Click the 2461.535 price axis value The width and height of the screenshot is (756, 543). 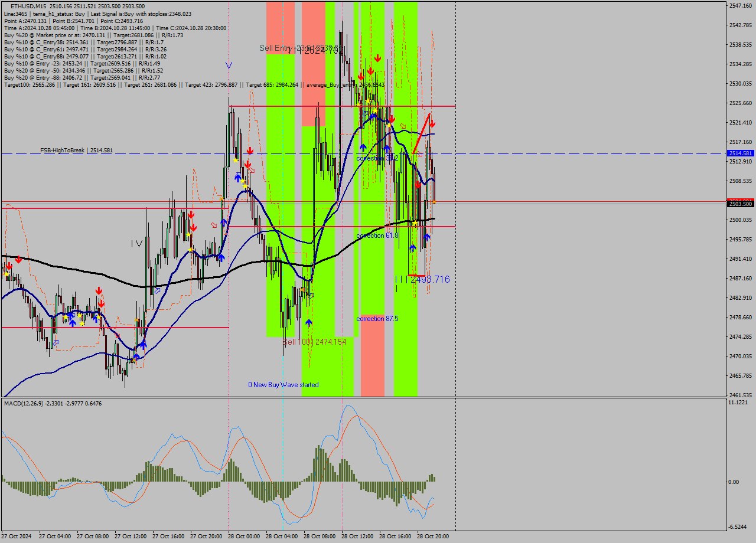(x=740, y=395)
